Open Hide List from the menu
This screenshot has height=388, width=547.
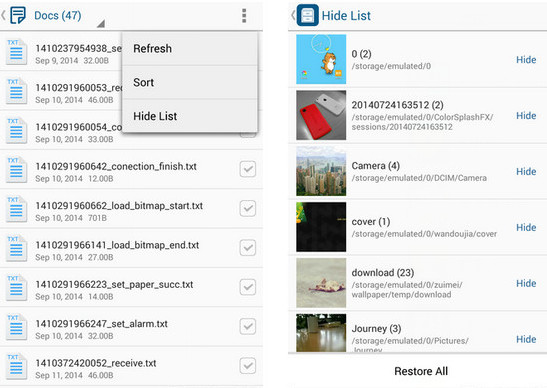click(x=190, y=116)
